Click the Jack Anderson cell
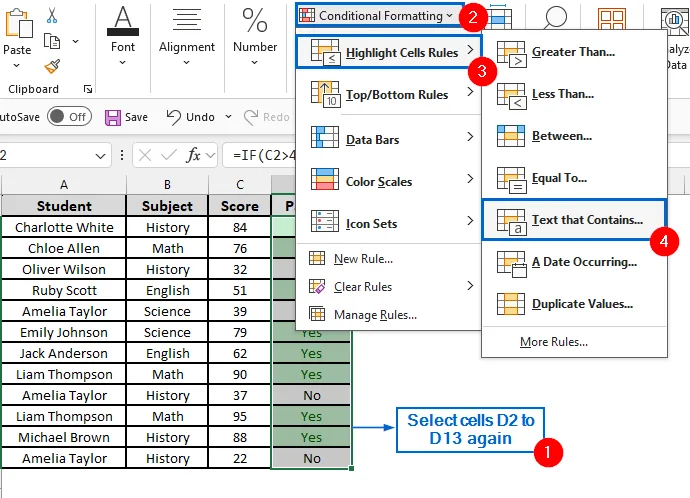 click(64, 354)
